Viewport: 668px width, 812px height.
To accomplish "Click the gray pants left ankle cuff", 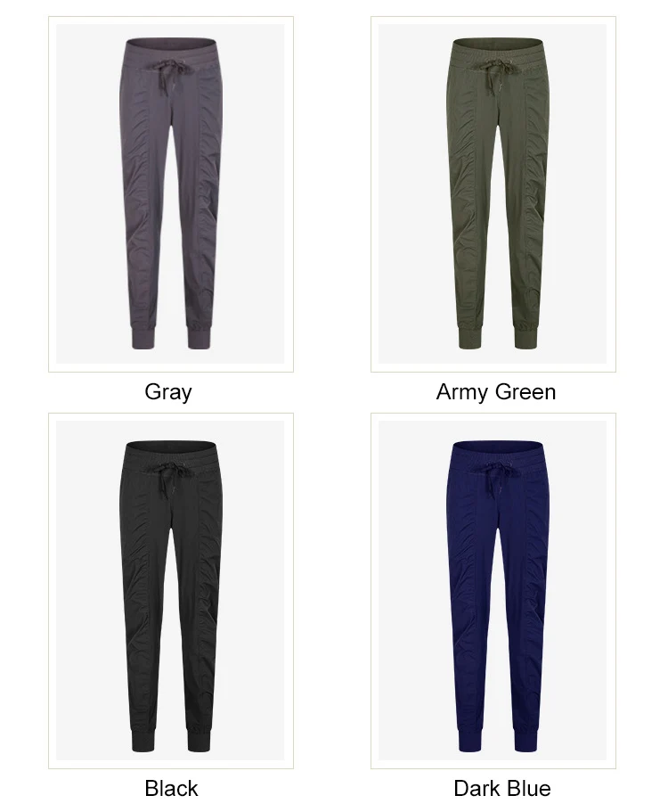I will [x=143, y=337].
